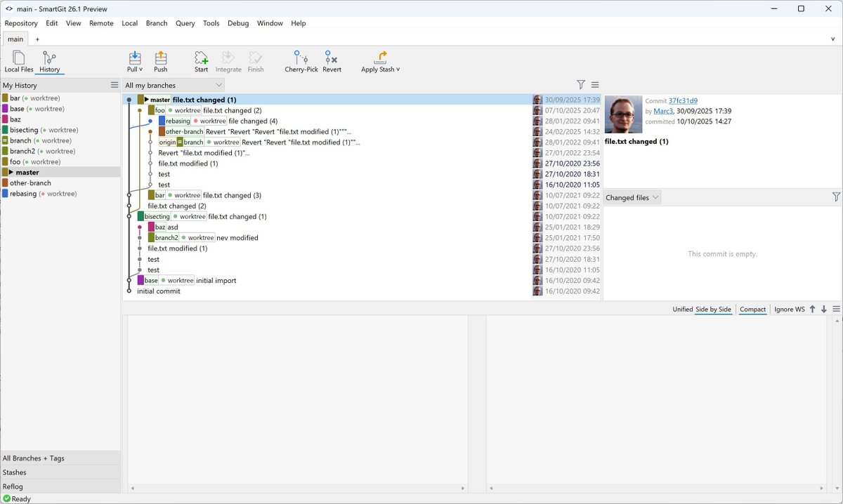This screenshot has height=504, width=843.
Task: Click the brown other-branch tag in graph
Action: [x=181, y=131]
